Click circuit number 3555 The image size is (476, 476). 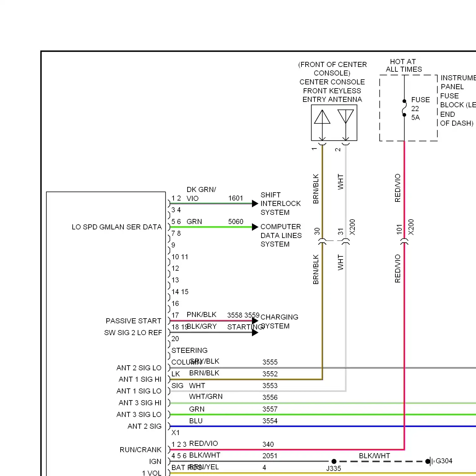(x=270, y=362)
